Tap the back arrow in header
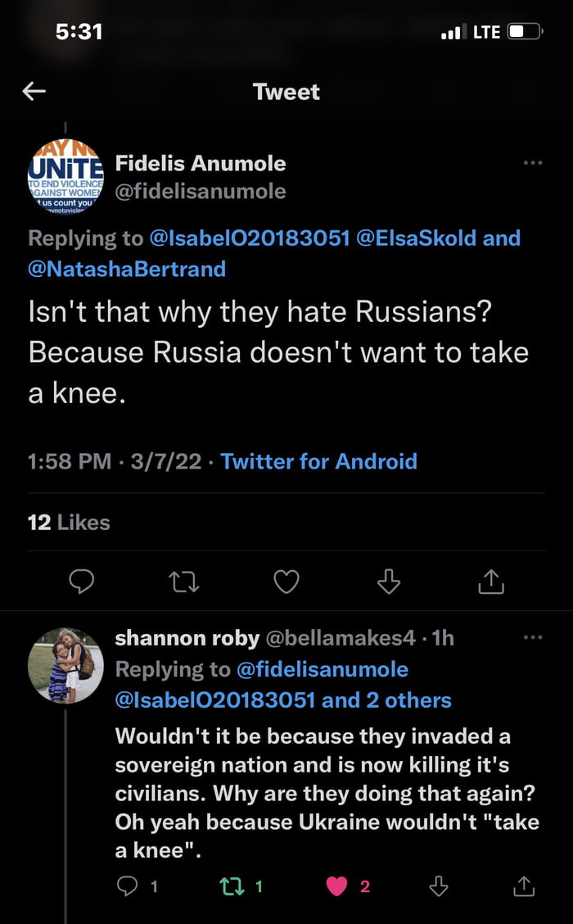 [x=34, y=91]
